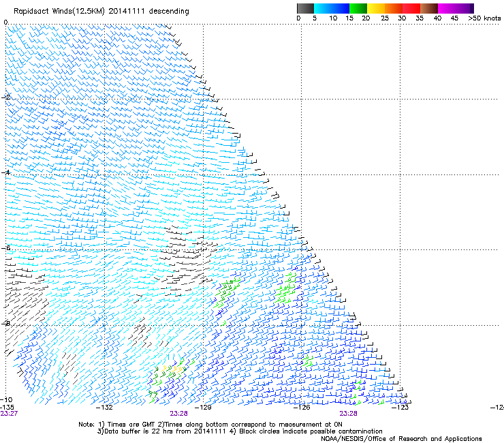Click the latitude label -8
Image resolution: width=504 pixels, height=443 pixels.
click(5, 323)
